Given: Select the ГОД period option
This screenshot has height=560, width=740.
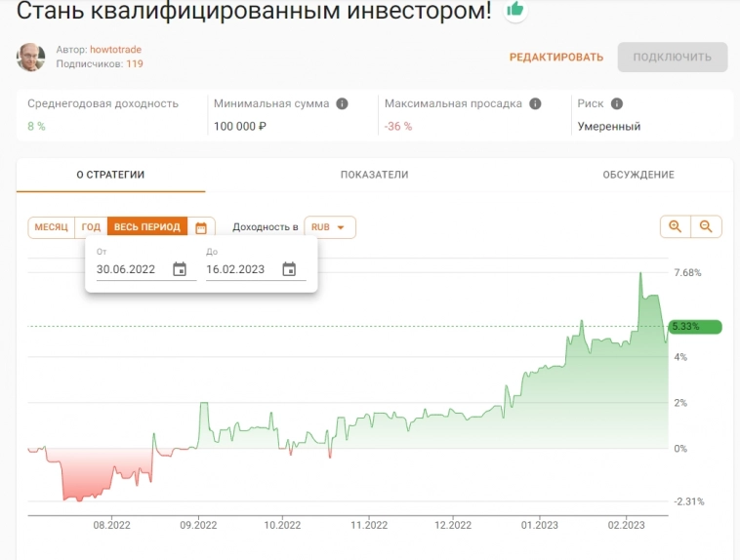Looking at the screenshot, I should [x=91, y=227].
